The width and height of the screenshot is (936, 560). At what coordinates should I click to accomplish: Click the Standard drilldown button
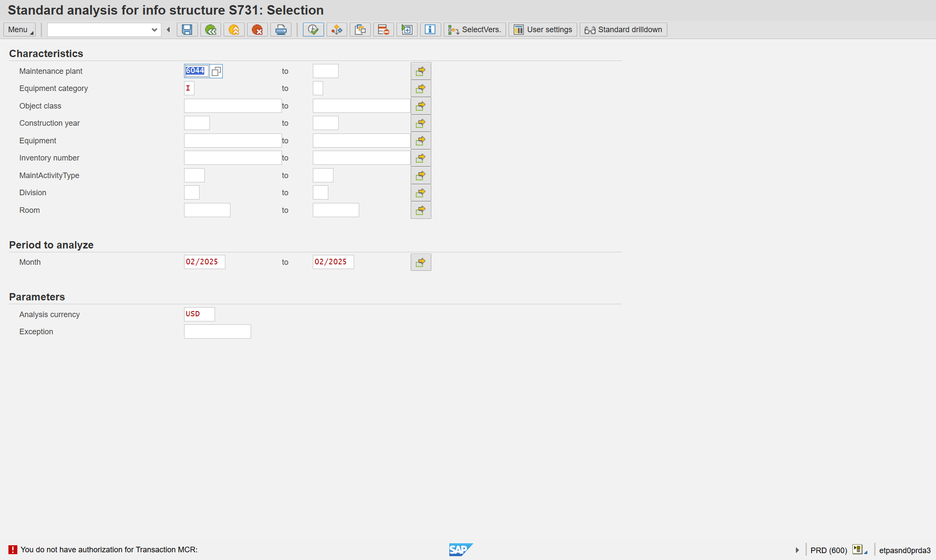(x=624, y=30)
